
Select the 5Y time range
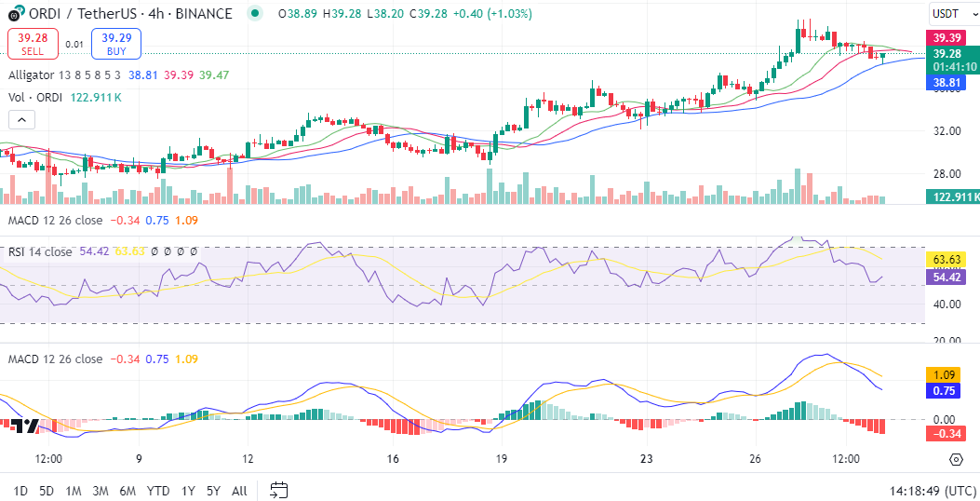(x=214, y=491)
